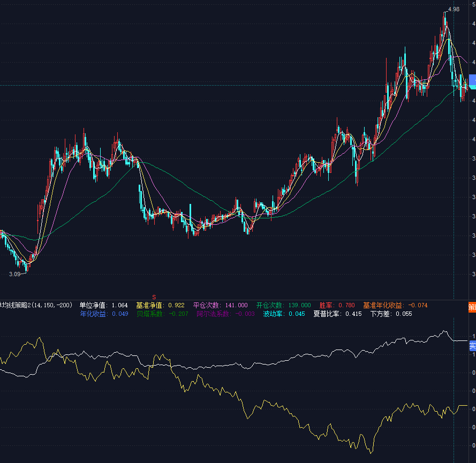This screenshot has width=476, height=463.
Task: Click the 平仓次数 141.000 indicator
Action: tap(221, 305)
